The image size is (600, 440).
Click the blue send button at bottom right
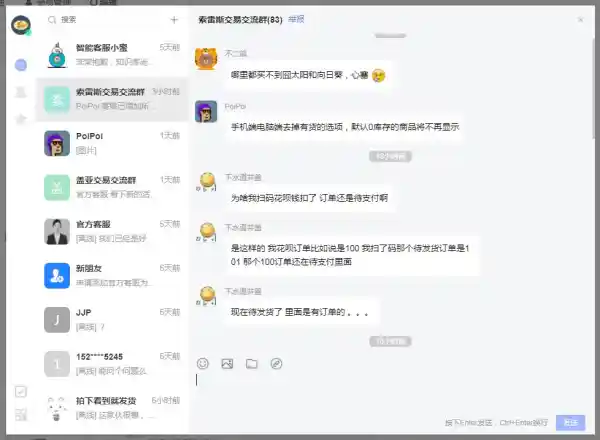[570, 422]
